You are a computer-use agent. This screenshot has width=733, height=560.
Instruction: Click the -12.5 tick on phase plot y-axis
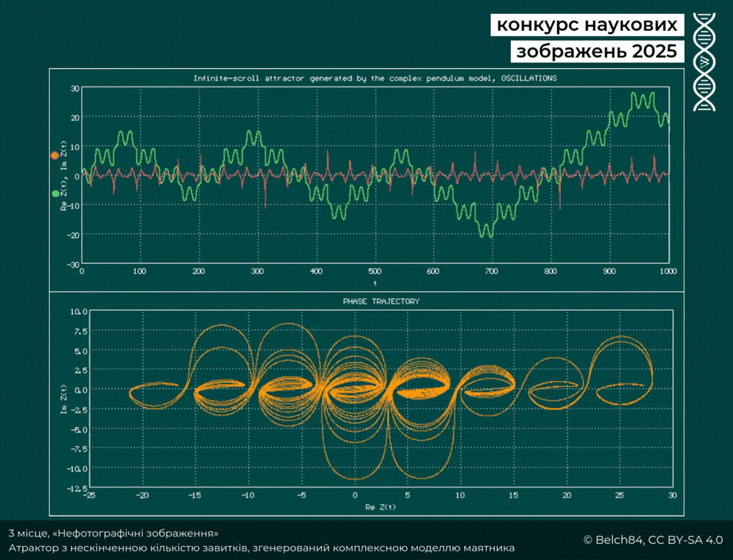(76, 488)
